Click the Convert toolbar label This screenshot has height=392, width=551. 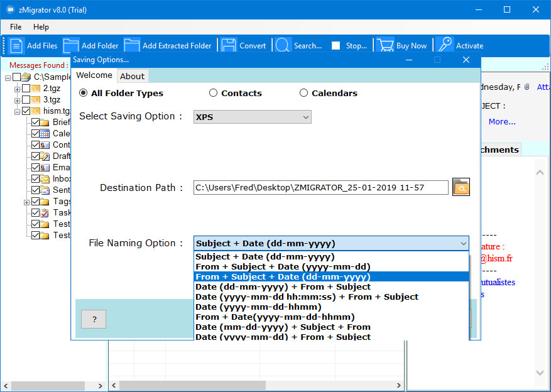[253, 46]
